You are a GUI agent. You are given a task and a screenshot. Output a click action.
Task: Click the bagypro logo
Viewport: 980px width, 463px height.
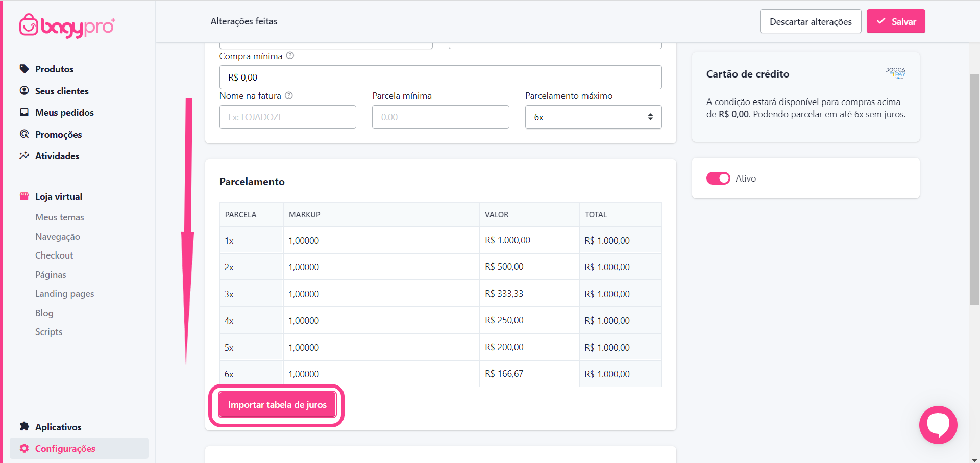pos(67,26)
